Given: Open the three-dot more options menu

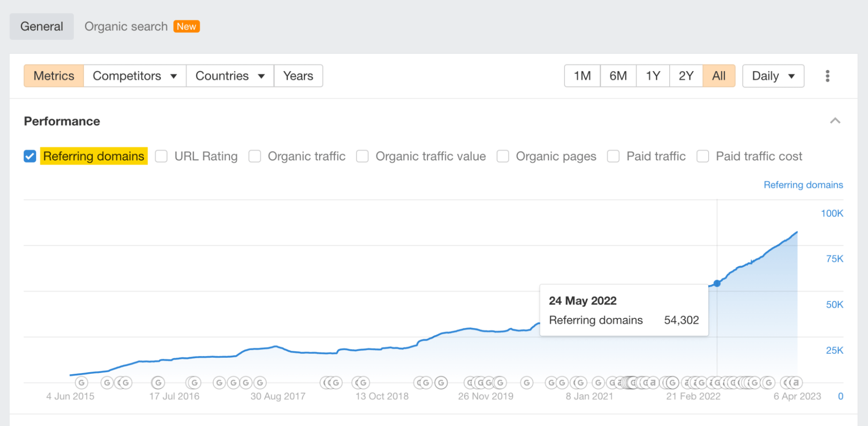Looking at the screenshot, I should click(827, 76).
